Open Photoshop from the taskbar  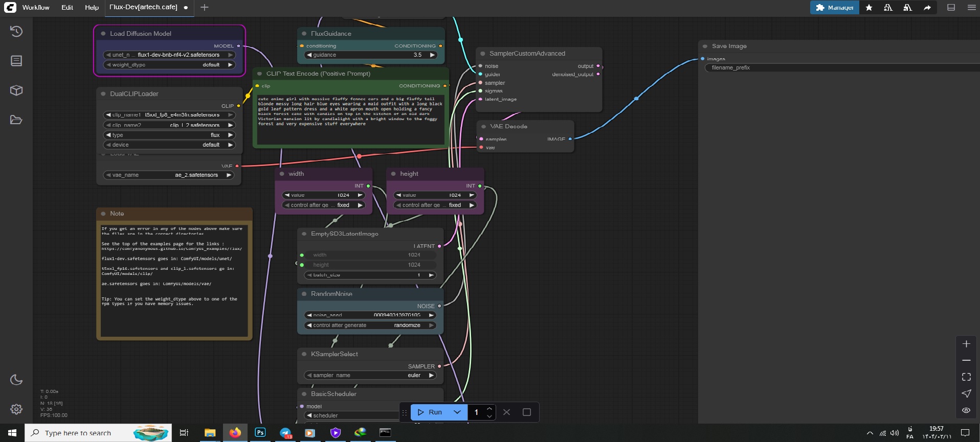(x=260, y=432)
